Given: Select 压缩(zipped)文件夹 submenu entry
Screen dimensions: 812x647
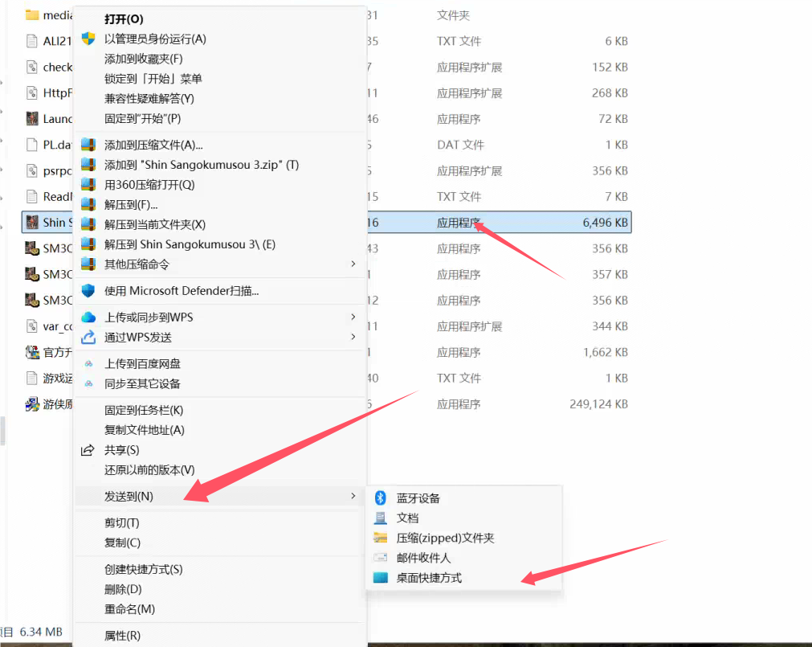Looking at the screenshot, I should (x=446, y=538).
